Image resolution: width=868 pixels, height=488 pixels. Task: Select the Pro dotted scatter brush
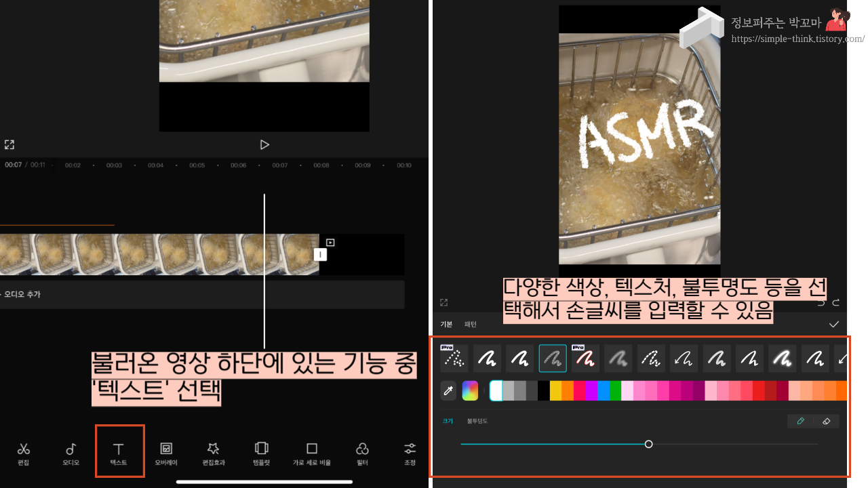pyautogui.click(x=454, y=359)
